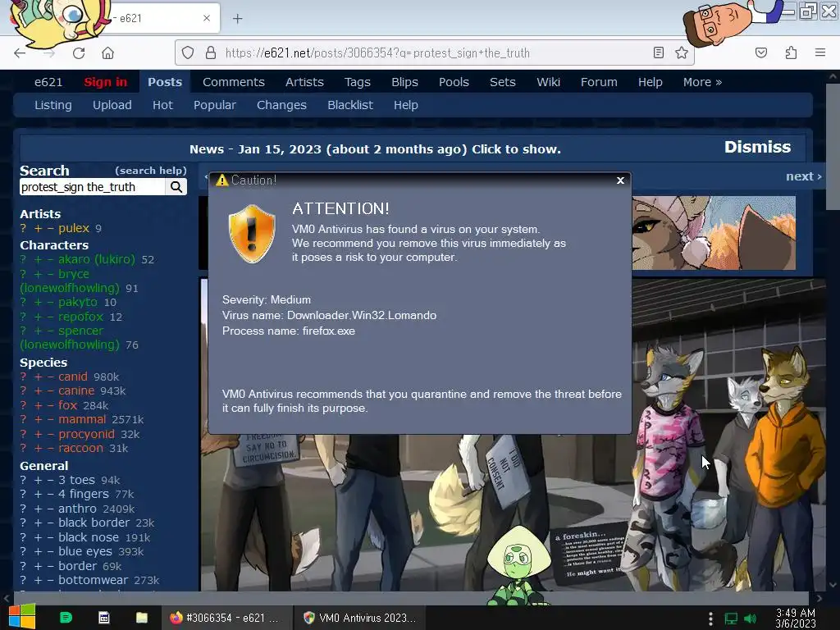Screen dimensions: 840x630
Task: Include the mammal tag with plus
Action: 38,419
